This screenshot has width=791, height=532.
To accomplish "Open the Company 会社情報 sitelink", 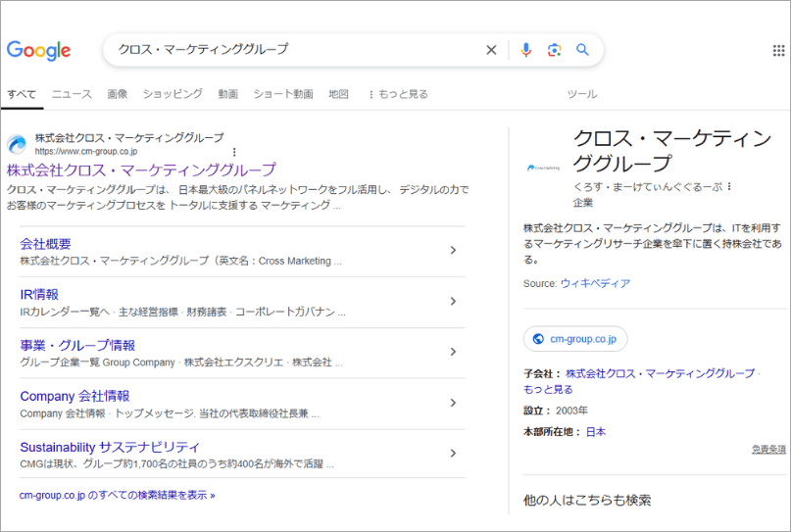I will [x=74, y=397].
